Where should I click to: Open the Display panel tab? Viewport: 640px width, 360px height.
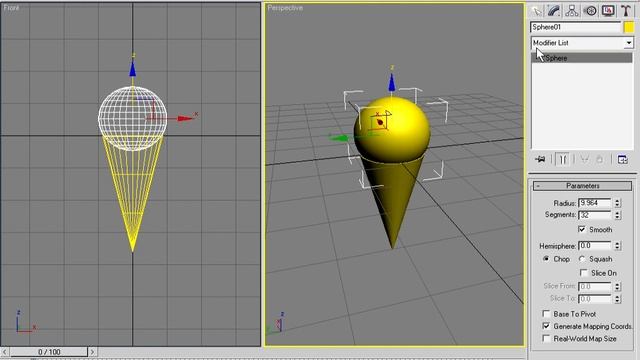tap(608, 11)
